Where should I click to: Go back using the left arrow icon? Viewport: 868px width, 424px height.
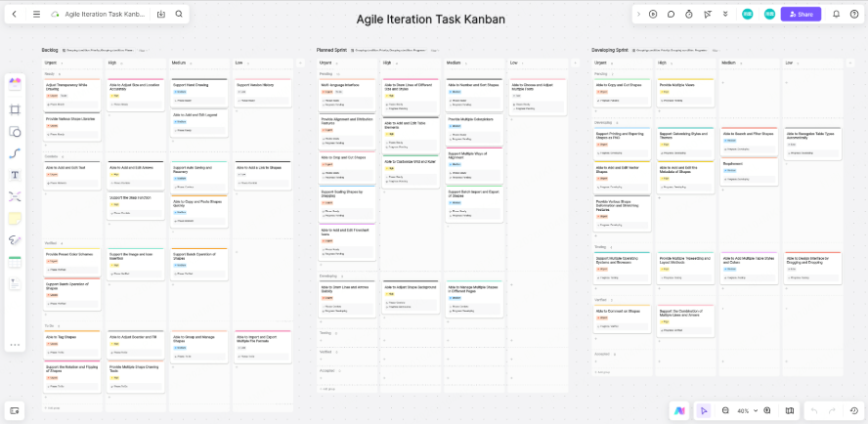click(15, 15)
